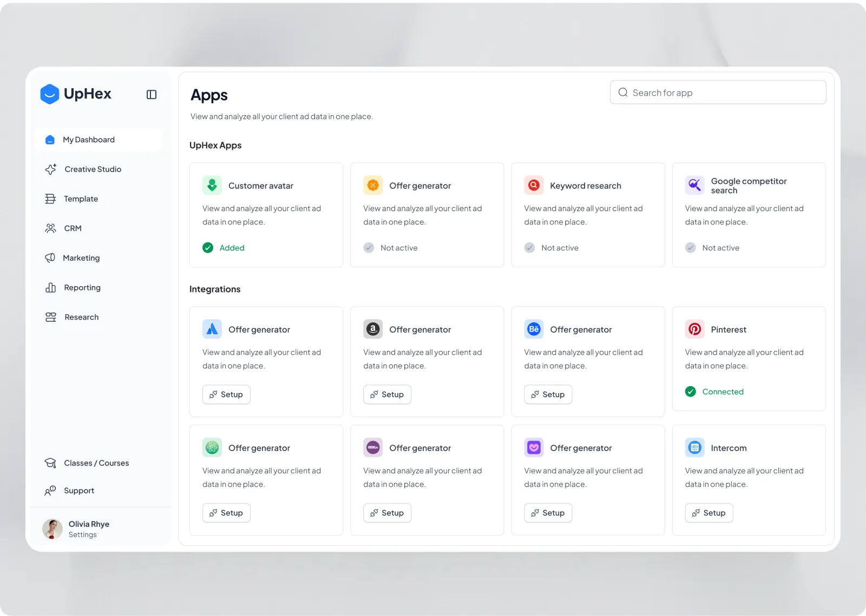Open My Dashboard in the sidebar
This screenshot has width=866, height=616.
click(98, 140)
